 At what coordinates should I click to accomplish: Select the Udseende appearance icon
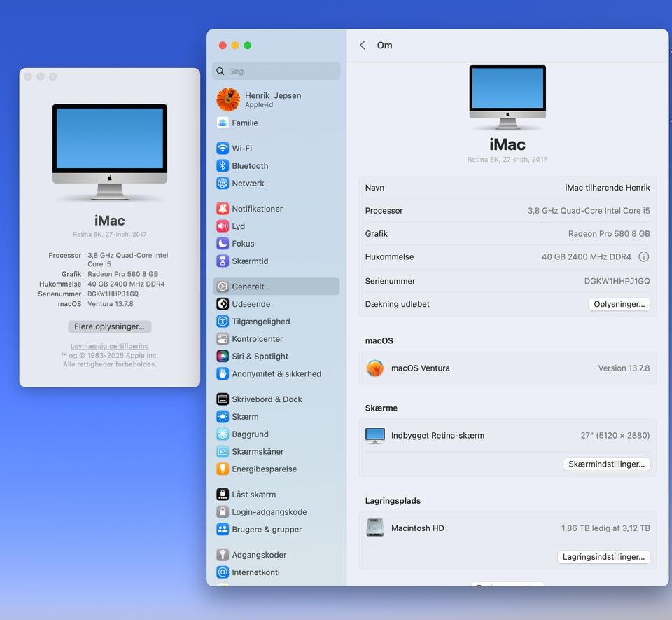point(223,304)
